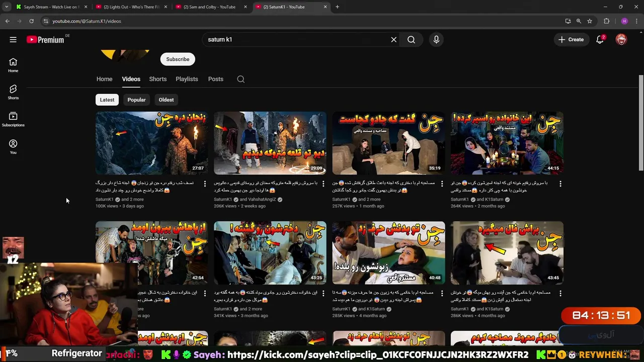Open the YouTube hamburger guide menu
644x362 pixels.
[x=13, y=40]
